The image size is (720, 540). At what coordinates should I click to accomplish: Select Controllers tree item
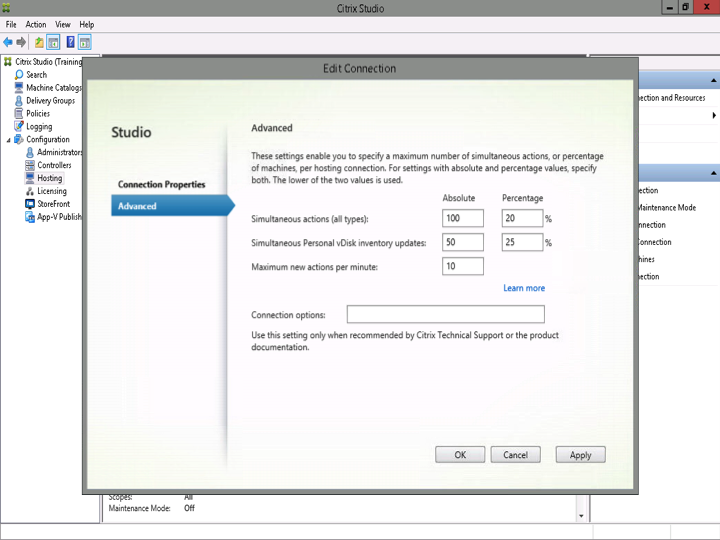point(54,165)
